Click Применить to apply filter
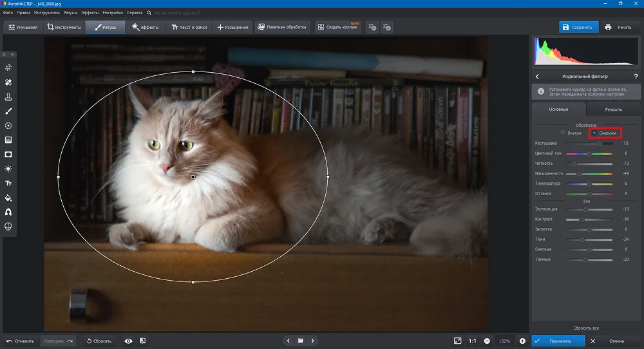 pos(558,341)
